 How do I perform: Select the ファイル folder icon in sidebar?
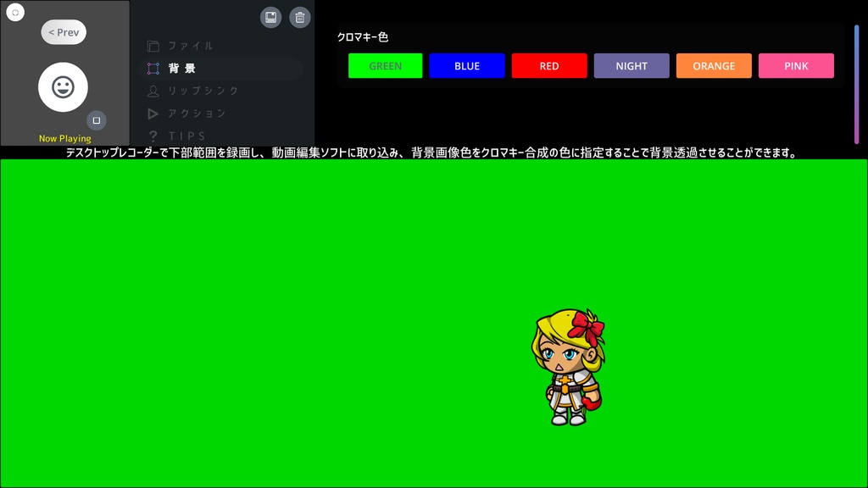click(x=153, y=46)
